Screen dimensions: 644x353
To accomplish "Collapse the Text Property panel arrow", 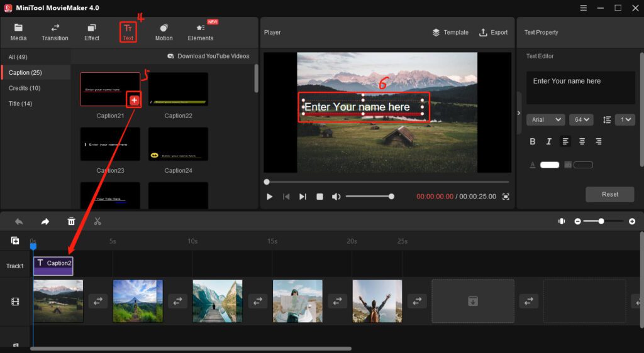I will click(x=519, y=113).
